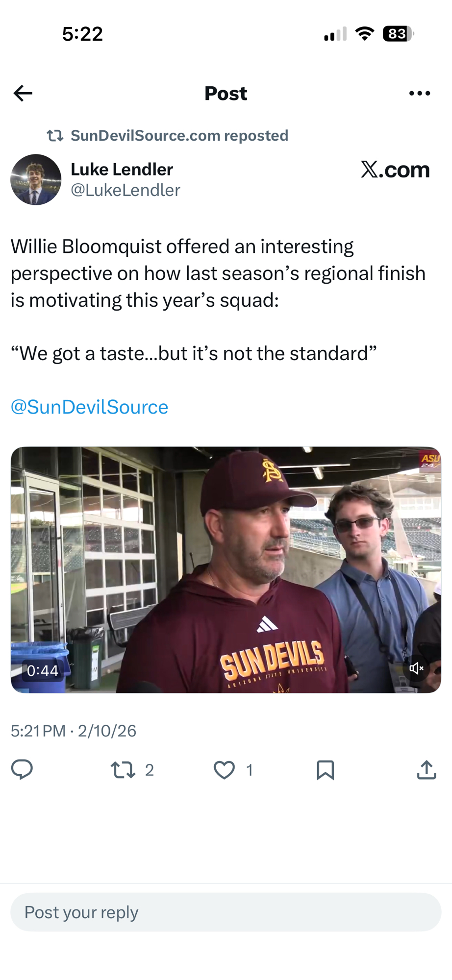Open the SunDevilSource.com reposted label
The width and height of the screenshot is (452, 980).
pos(179,136)
